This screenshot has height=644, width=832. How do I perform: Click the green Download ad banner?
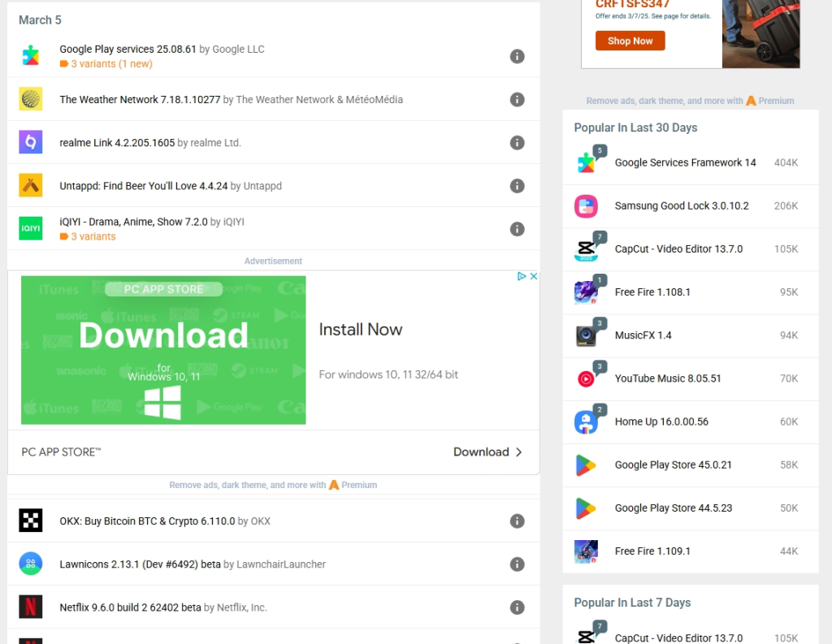tap(163, 350)
